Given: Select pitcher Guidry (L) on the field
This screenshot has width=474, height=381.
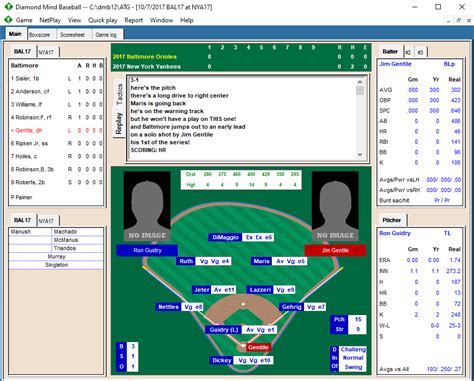Looking at the screenshot, I should click(x=241, y=330).
